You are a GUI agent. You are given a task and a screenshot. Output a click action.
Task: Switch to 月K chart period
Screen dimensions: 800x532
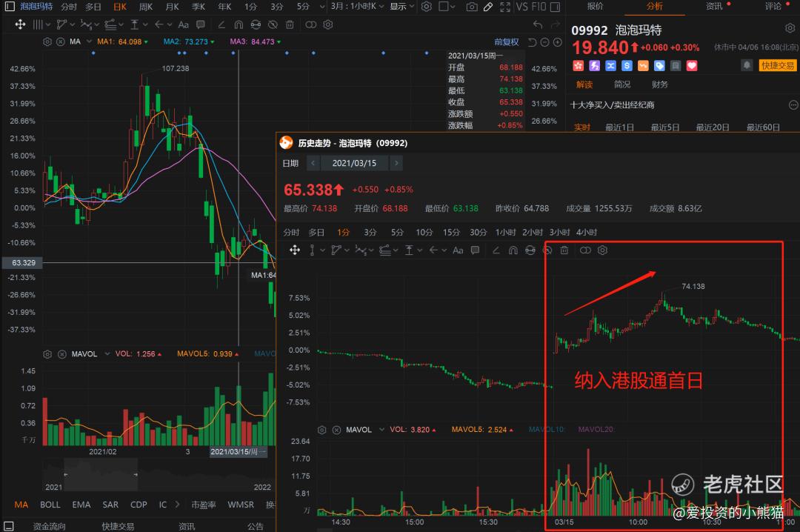pyautogui.click(x=173, y=7)
